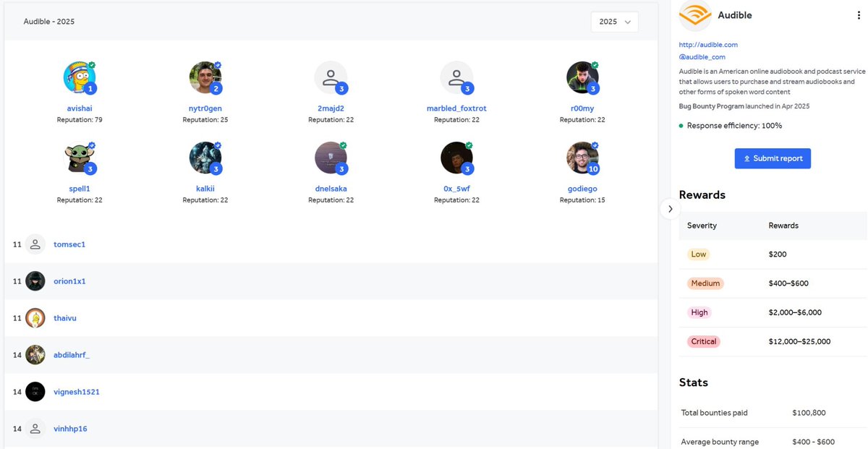Click godiego's Reputation: 15 text
This screenshot has width=868, height=449.
[582, 200]
